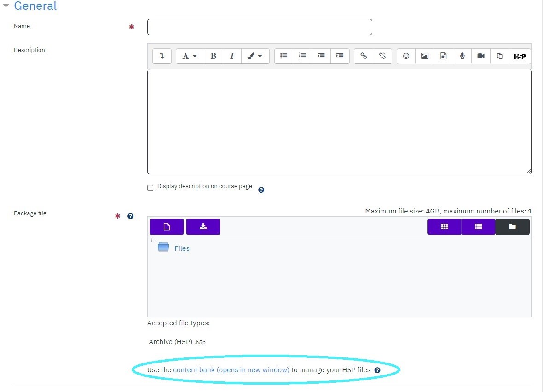Click the record audio microphone icon
This screenshot has width=543, height=392.
point(462,56)
